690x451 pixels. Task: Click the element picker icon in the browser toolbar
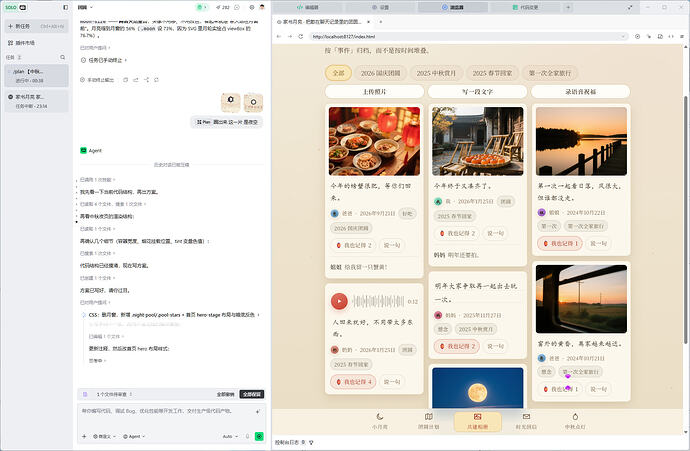point(649,37)
